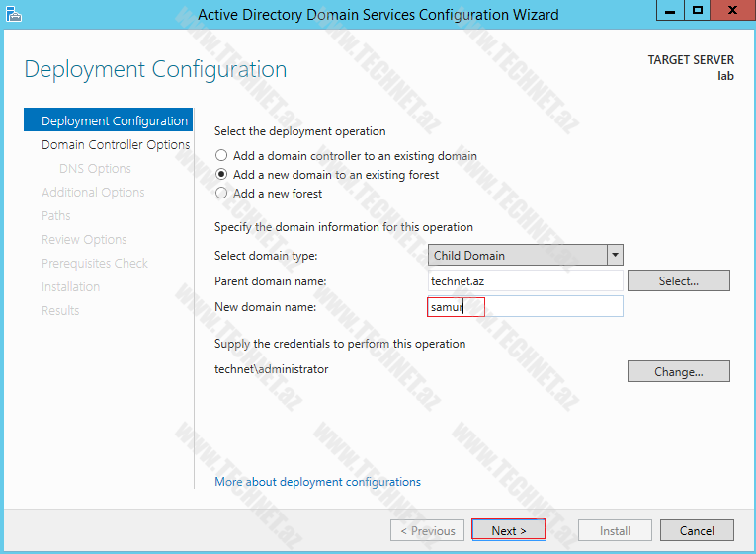Click Change... to update credentials
The image size is (756, 554).
(678, 372)
